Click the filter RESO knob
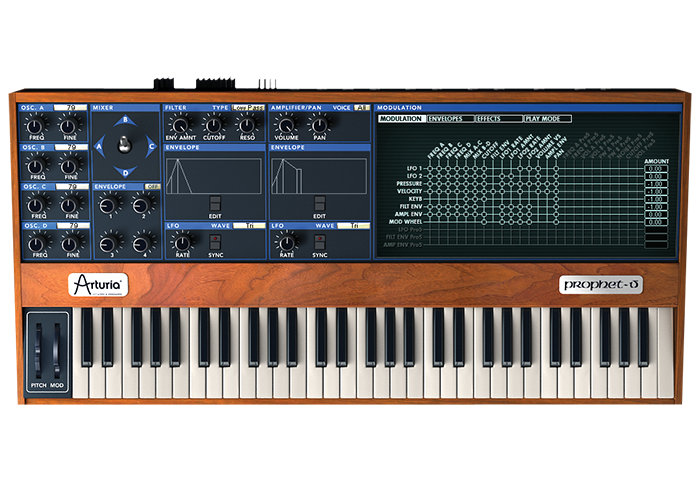The height and width of the screenshot is (484, 700). coord(246,125)
